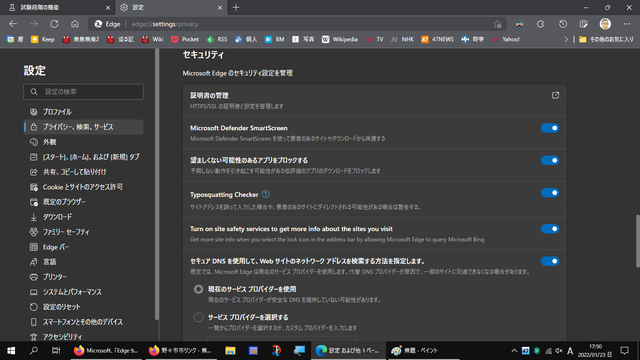Open その他のお気に入り folder
The image size is (640, 360).
[x=606, y=39]
